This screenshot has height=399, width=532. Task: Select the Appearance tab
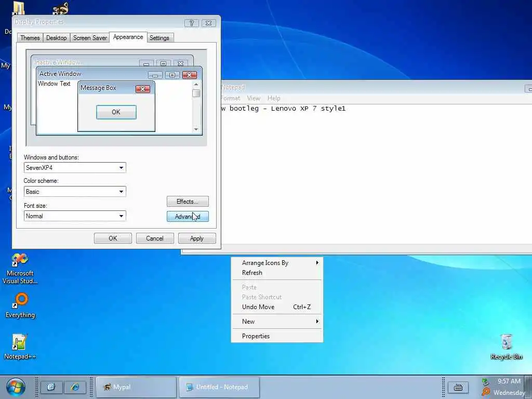[x=128, y=37]
